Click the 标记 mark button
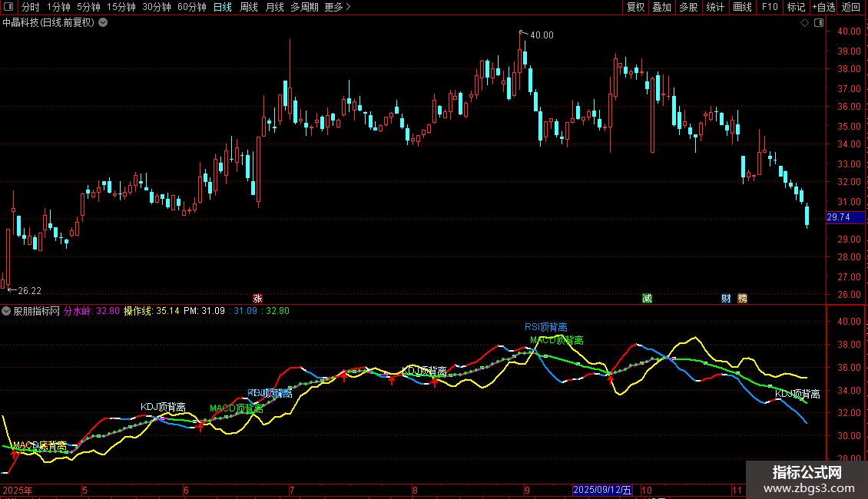Viewport: 868px width, 499px height. point(796,7)
